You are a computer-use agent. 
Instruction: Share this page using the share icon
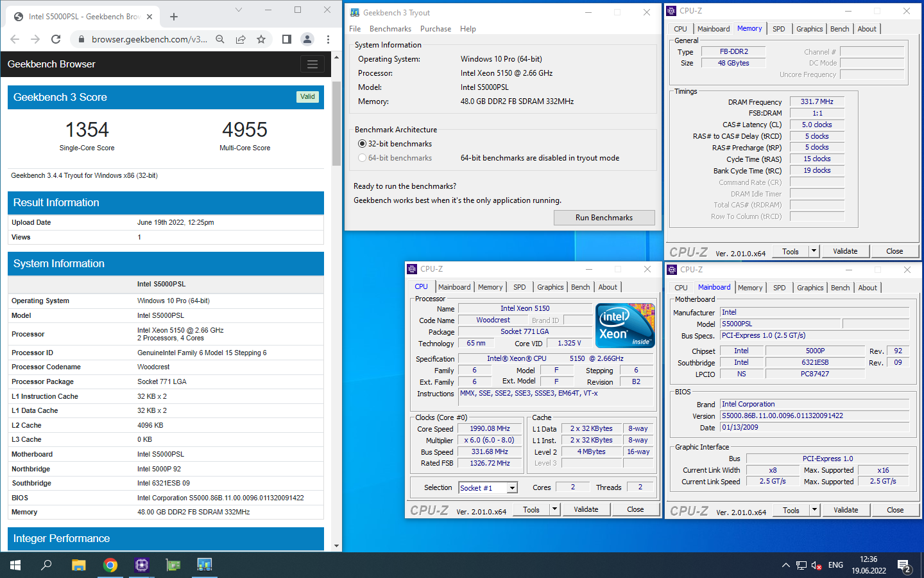(x=241, y=39)
